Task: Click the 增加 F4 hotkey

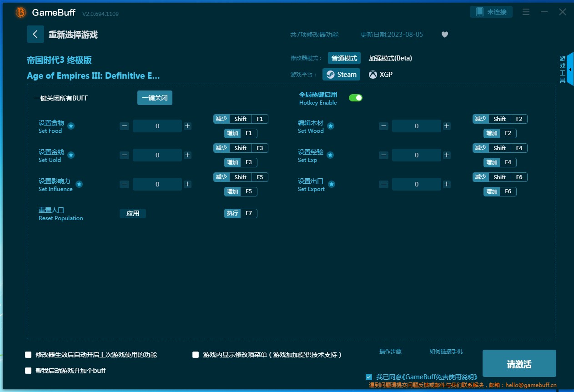Action: [x=500, y=162]
